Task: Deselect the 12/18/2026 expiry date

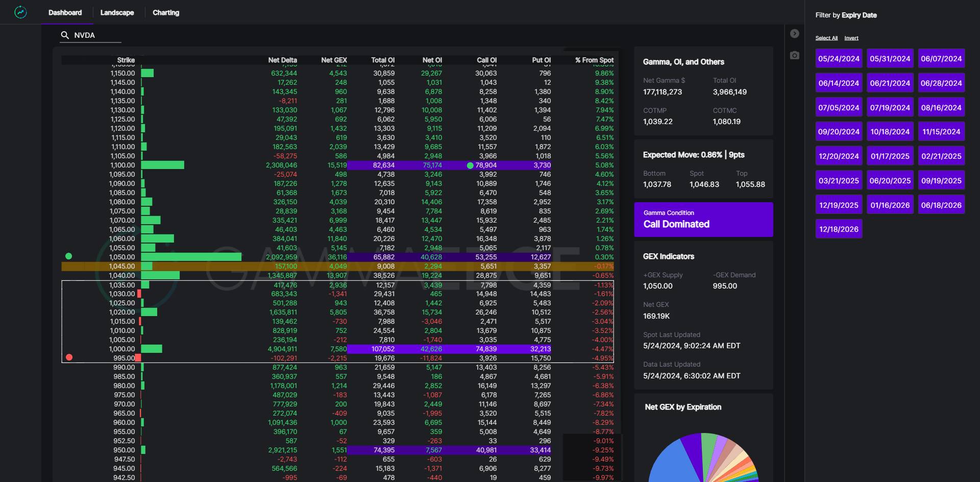Action: tap(839, 229)
